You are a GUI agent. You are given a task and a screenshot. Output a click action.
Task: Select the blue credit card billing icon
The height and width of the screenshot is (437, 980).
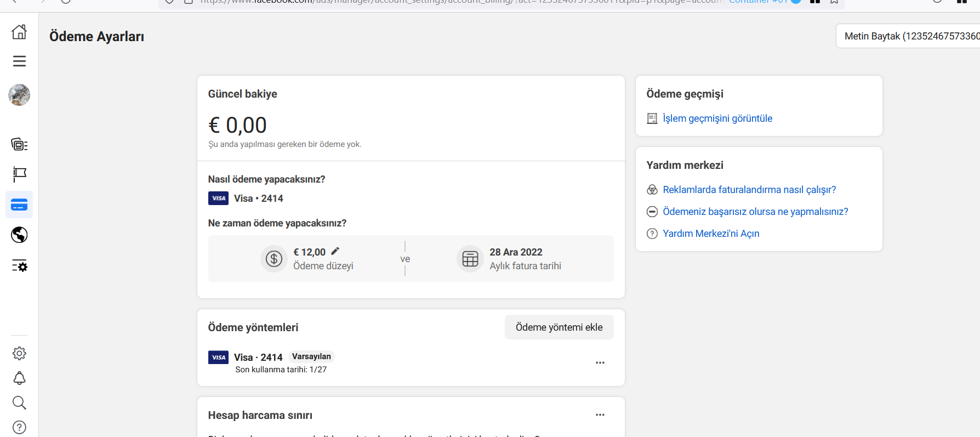pyautogui.click(x=19, y=205)
